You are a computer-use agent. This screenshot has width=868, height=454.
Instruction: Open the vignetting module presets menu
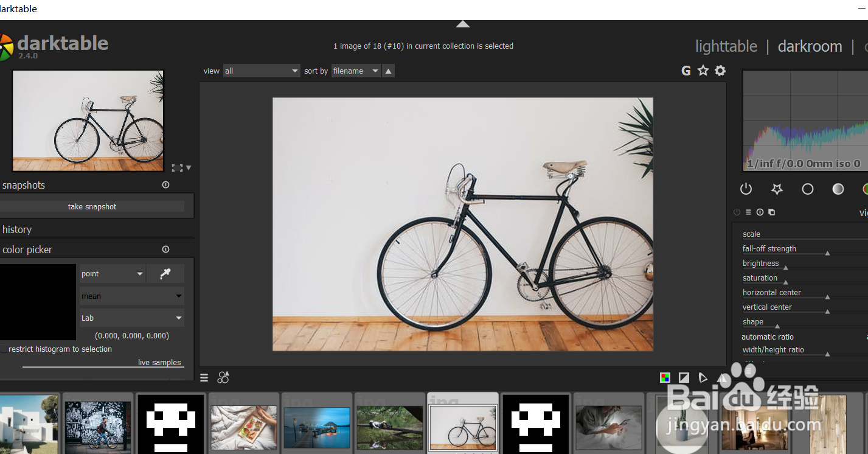click(748, 212)
